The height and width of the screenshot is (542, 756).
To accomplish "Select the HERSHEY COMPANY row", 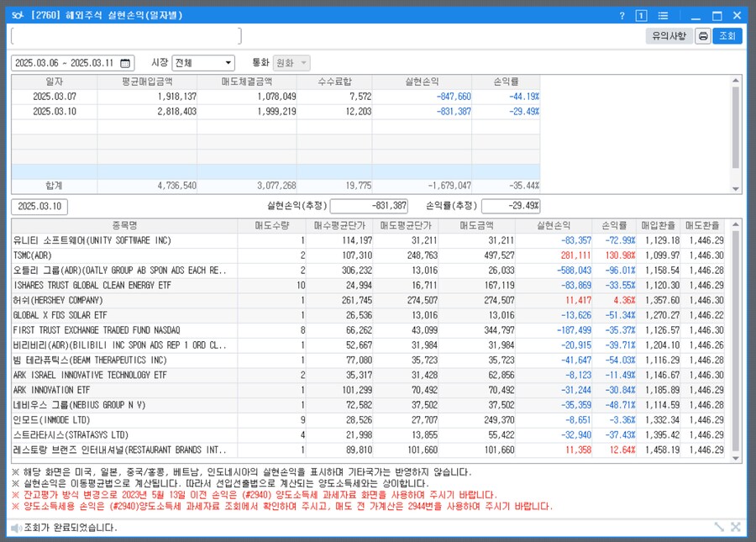I will (369, 301).
